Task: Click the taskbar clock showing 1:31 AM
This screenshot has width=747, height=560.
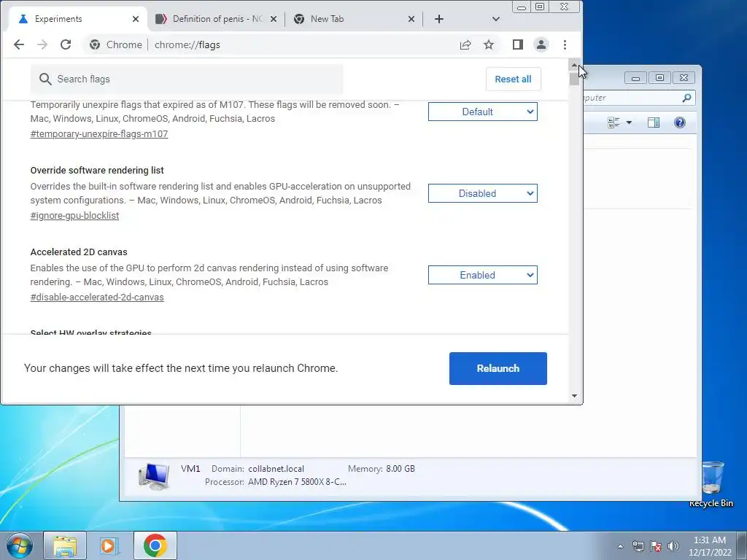Action: pyautogui.click(x=710, y=546)
